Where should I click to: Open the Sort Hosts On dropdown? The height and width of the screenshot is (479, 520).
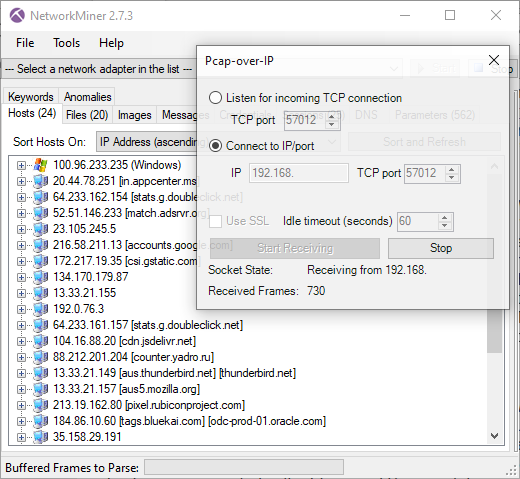click(218, 142)
